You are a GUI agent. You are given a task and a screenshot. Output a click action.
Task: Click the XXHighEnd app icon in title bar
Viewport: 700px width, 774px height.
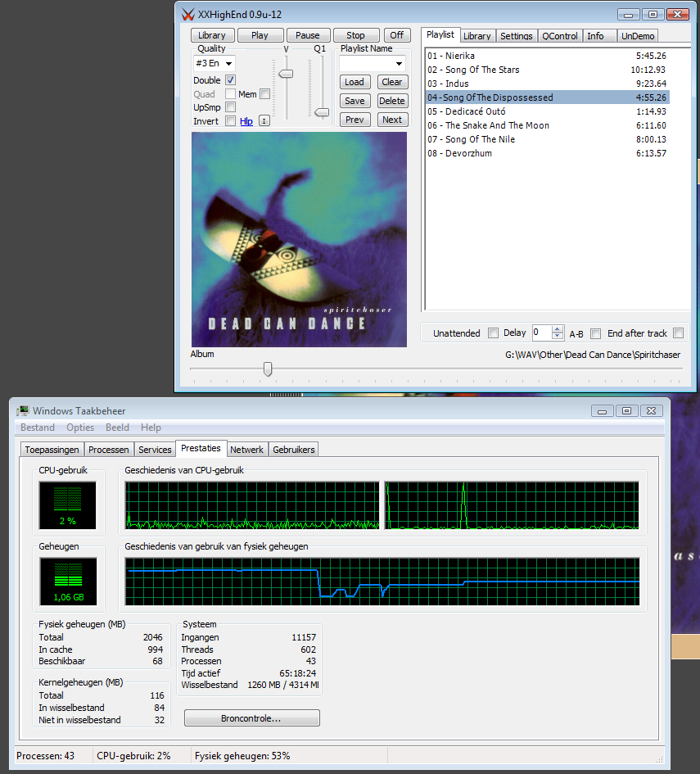[188, 14]
